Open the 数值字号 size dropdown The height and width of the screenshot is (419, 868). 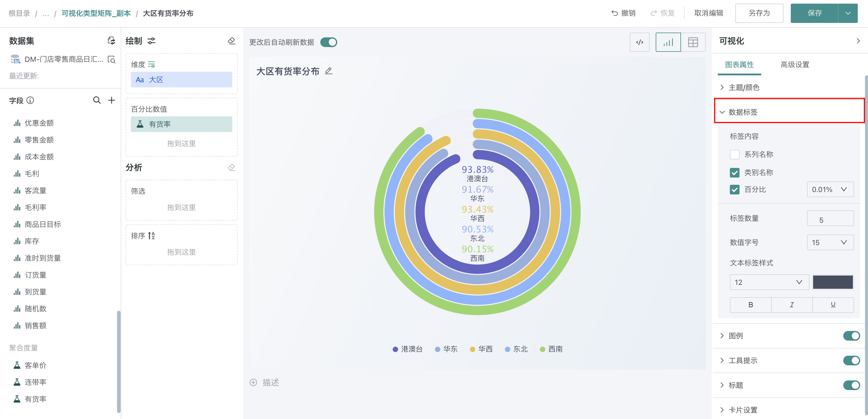click(x=830, y=243)
